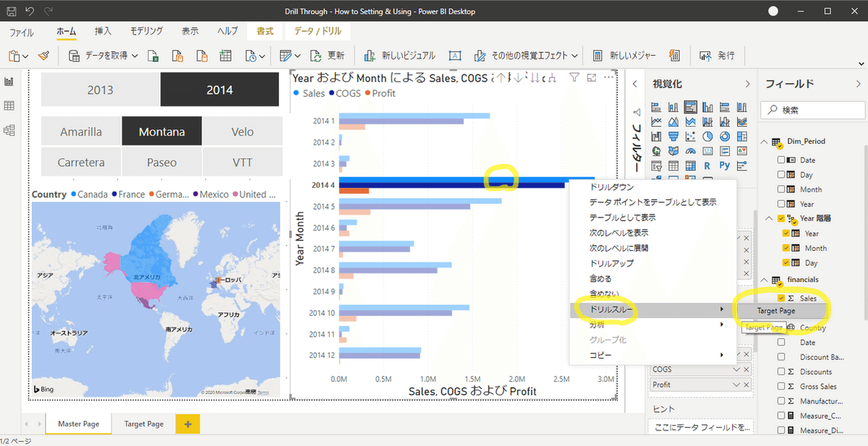The height and width of the screenshot is (446, 868).
Task: Check the Discounts field checkbox
Action: [x=781, y=372]
